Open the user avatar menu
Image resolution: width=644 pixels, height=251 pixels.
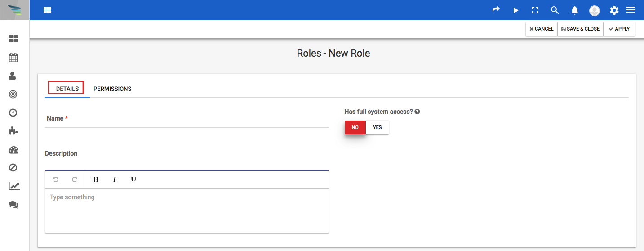click(595, 10)
